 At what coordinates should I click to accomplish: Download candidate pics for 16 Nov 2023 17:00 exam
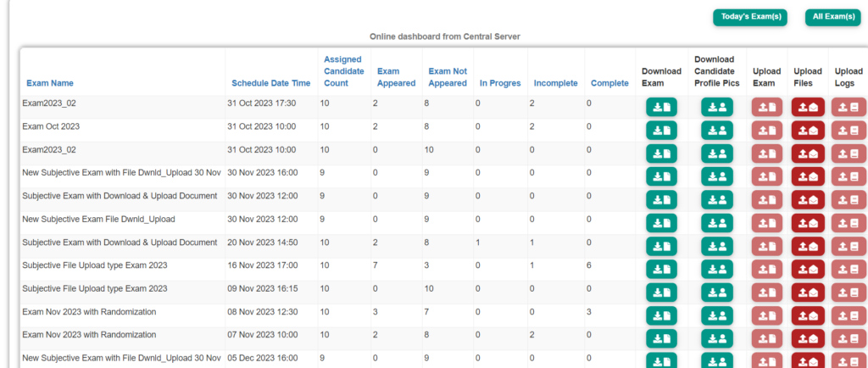pos(717,269)
